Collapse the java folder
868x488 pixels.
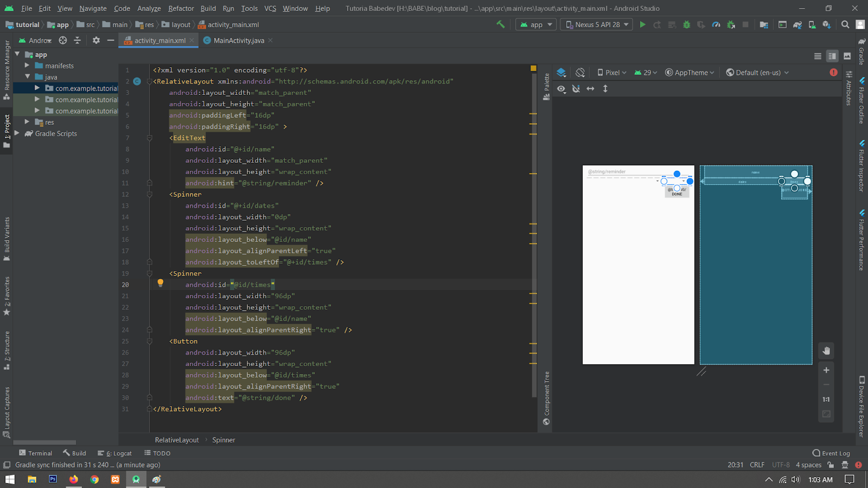27,77
